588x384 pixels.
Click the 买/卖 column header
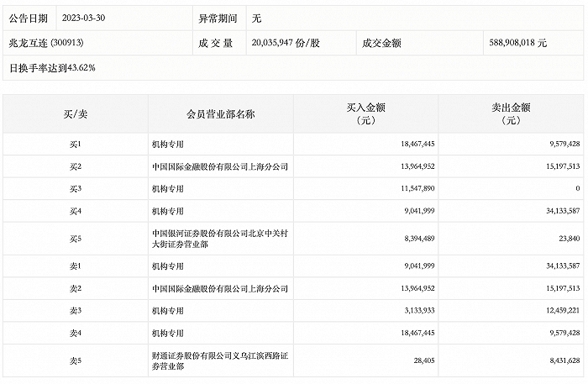74,113
